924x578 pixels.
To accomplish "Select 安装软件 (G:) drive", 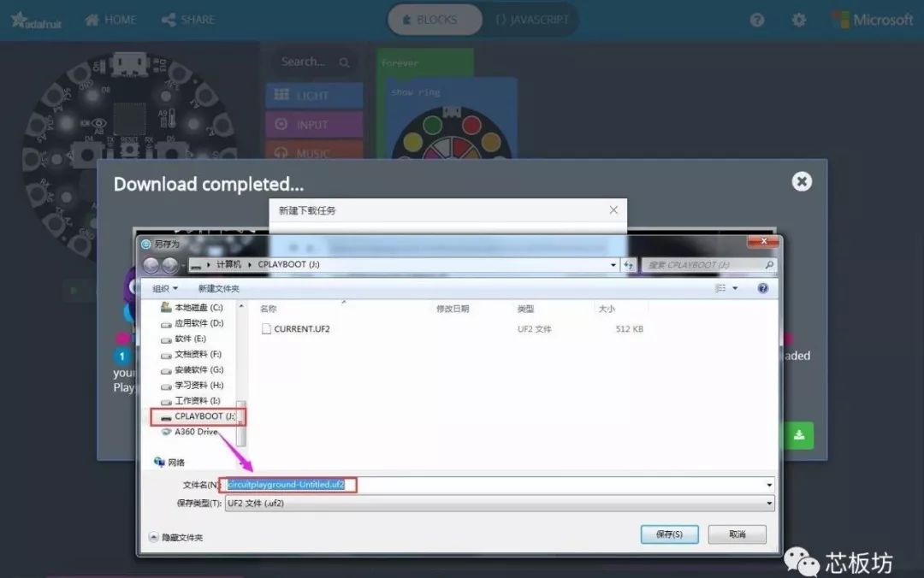I will coord(192,369).
